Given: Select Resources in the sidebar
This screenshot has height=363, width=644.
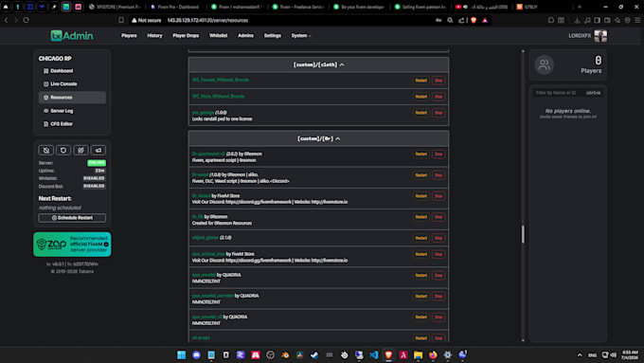Looking at the screenshot, I should pos(72,98).
